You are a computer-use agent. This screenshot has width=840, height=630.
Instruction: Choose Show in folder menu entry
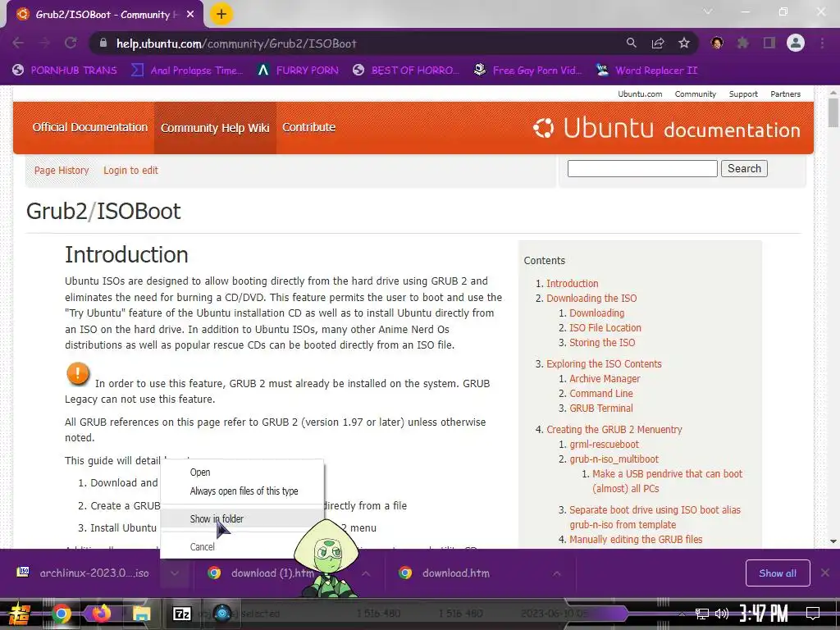pos(242,518)
